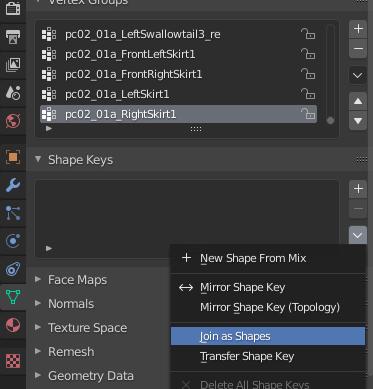Toggle lock on pc02_01a_LeftSwallowtail3_re group
This screenshot has height=389, width=373.
tap(308, 34)
